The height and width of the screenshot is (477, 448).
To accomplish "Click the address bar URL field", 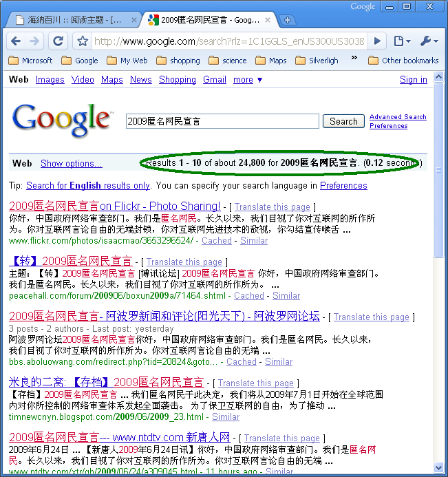I will pyautogui.click(x=229, y=41).
